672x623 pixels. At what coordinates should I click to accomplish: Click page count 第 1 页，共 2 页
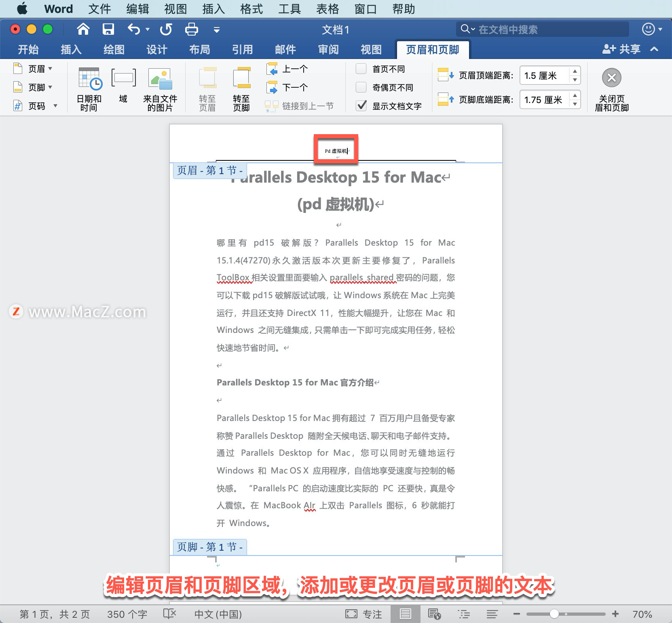point(55,615)
